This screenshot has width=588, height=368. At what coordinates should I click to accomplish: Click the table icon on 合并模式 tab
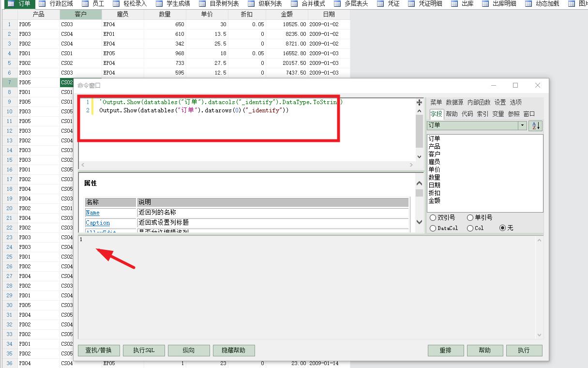point(294,4)
